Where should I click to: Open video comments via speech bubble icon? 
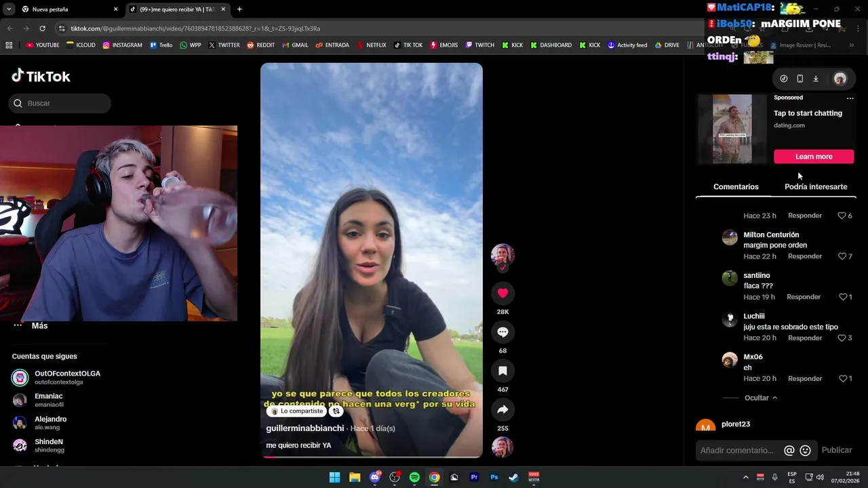coord(502,332)
